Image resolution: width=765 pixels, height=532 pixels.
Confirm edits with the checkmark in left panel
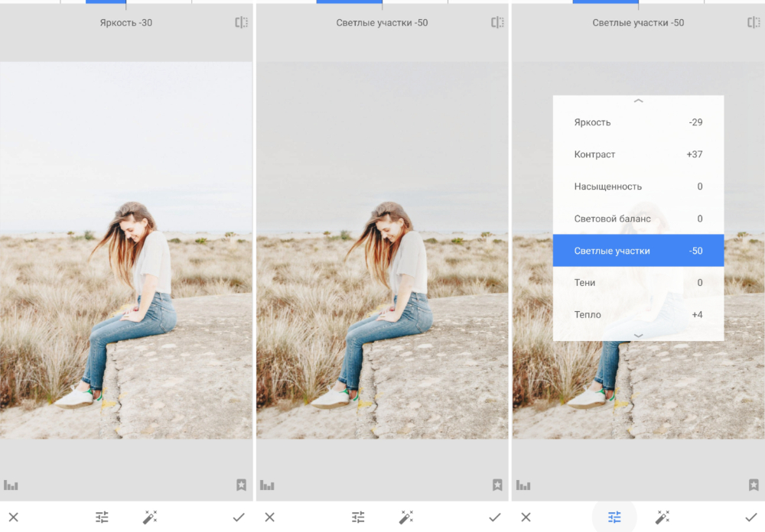[239, 517]
